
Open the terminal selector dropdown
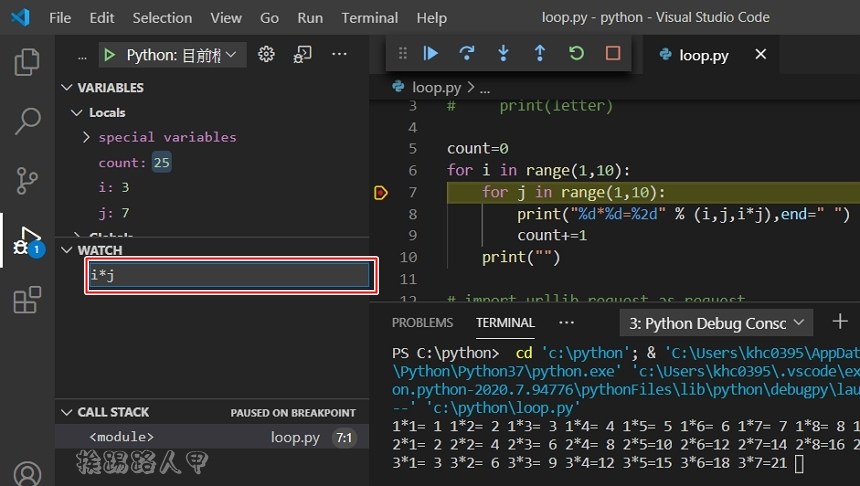click(x=716, y=323)
